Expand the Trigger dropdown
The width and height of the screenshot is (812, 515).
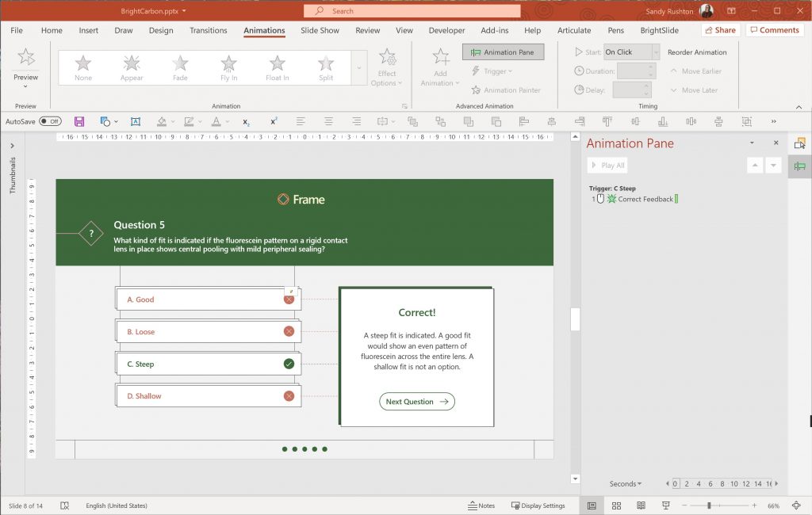click(x=492, y=71)
